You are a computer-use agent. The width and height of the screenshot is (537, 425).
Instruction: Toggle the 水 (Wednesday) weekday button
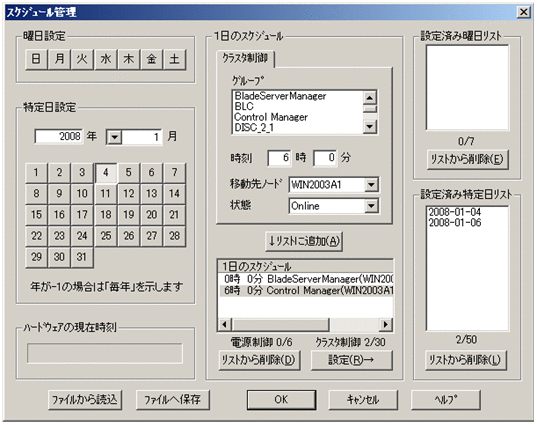[x=105, y=59]
